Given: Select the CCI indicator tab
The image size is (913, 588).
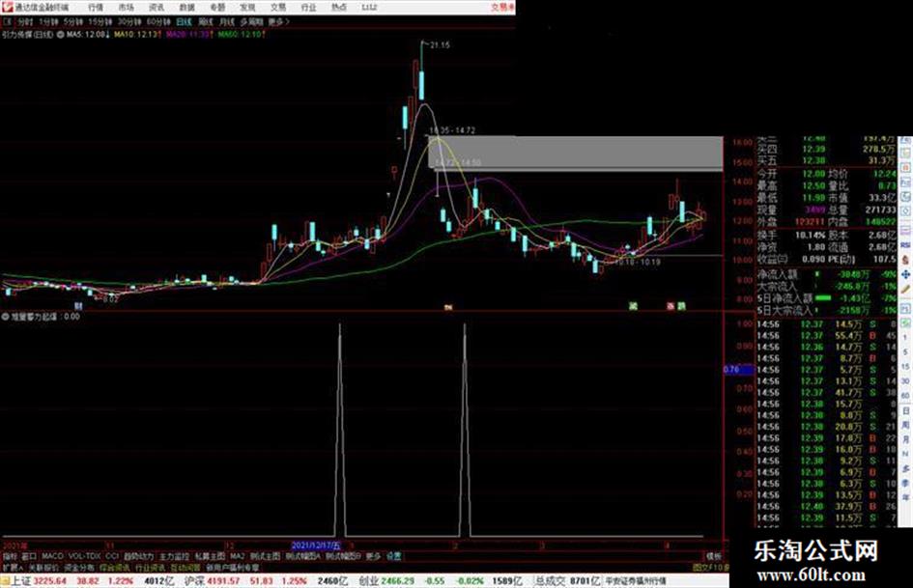Looking at the screenshot, I should tap(112, 556).
